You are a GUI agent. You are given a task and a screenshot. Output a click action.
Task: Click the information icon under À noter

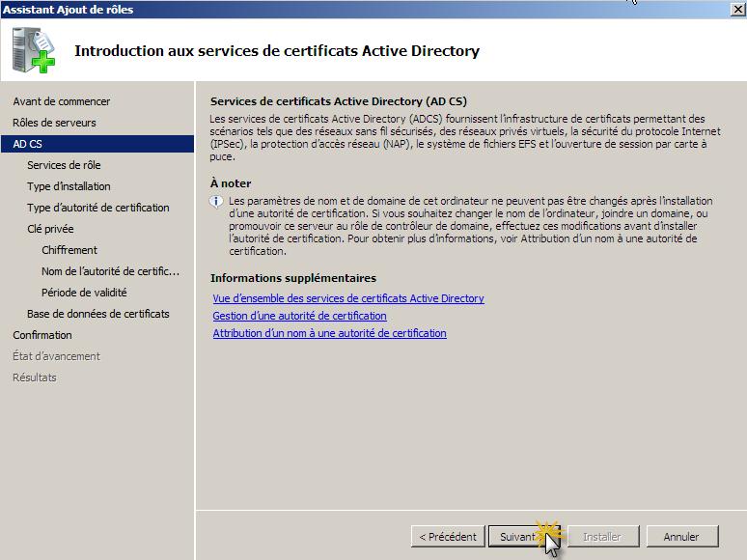[216, 202]
